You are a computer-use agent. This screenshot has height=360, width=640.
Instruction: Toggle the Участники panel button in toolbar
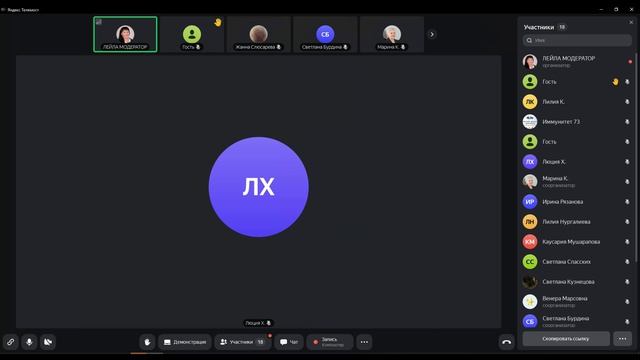(x=243, y=342)
